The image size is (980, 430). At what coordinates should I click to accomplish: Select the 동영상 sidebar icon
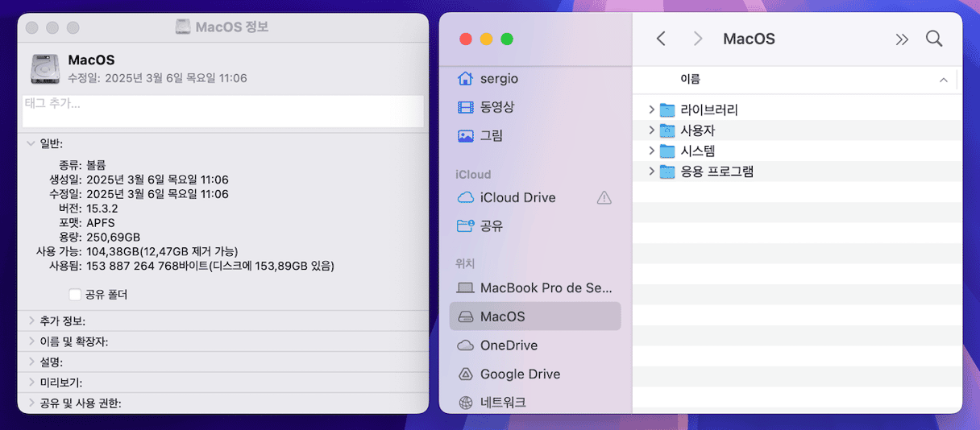point(465,106)
